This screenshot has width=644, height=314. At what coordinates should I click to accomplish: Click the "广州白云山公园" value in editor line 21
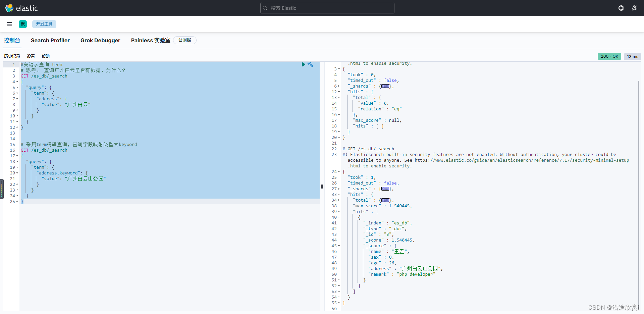[85, 179]
